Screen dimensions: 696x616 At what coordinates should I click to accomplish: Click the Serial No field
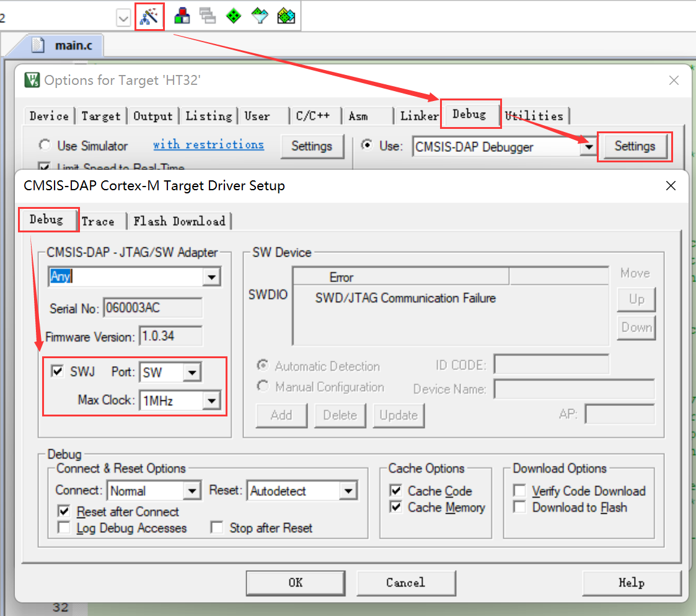(152, 308)
